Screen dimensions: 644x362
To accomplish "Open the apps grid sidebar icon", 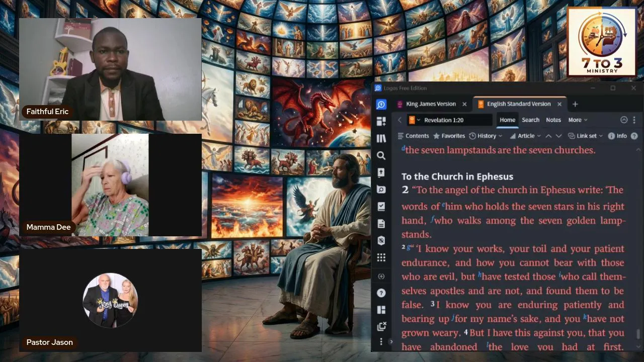I will click(x=381, y=257).
